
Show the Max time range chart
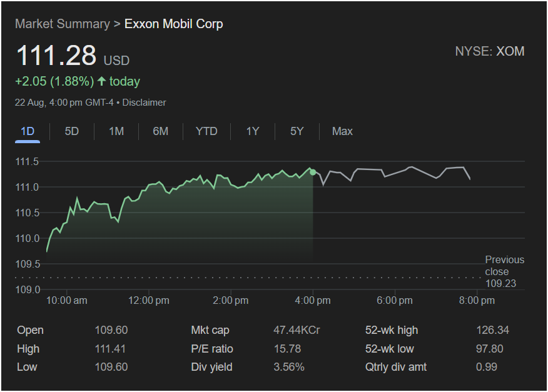click(342, 131)
